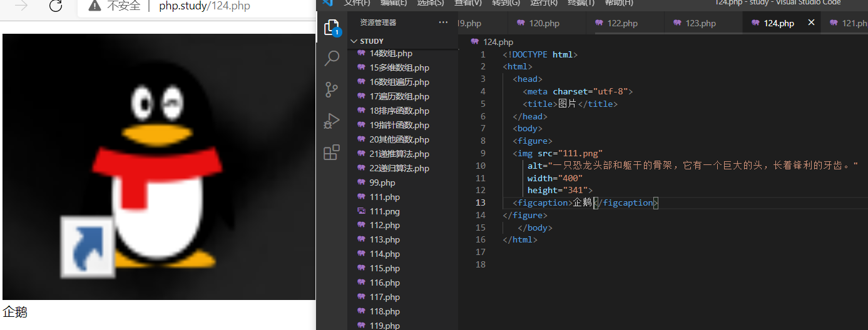Click line number 13 in editor gutter

click(480, 202)
